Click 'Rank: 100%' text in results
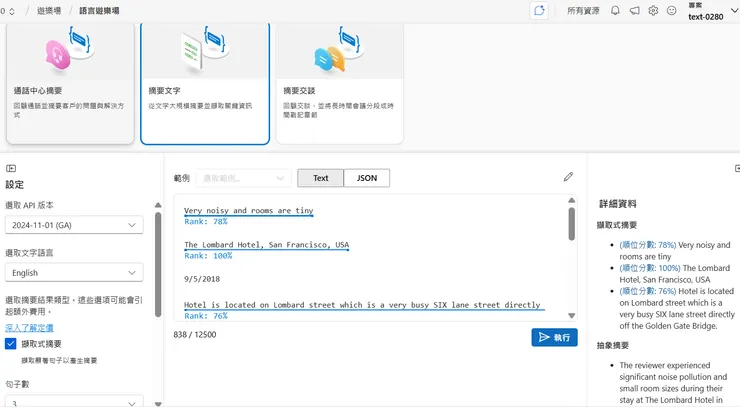 pos(208,256)
